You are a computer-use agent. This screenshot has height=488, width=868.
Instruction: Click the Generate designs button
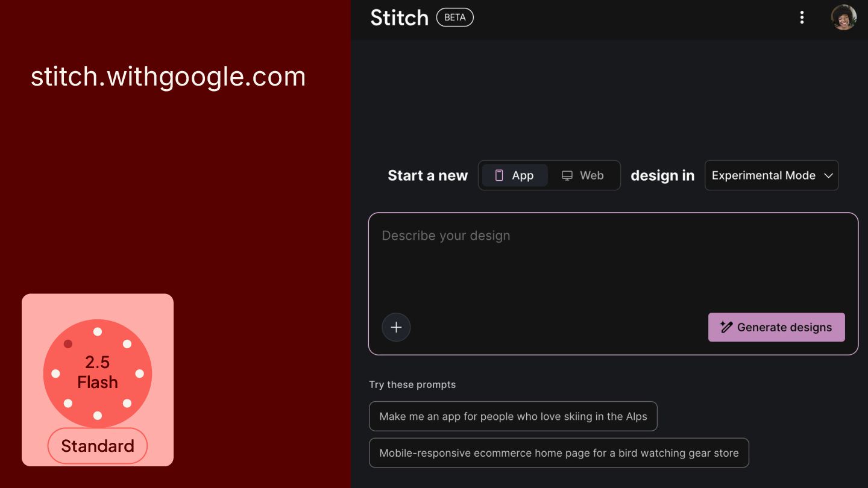[776, 327]
